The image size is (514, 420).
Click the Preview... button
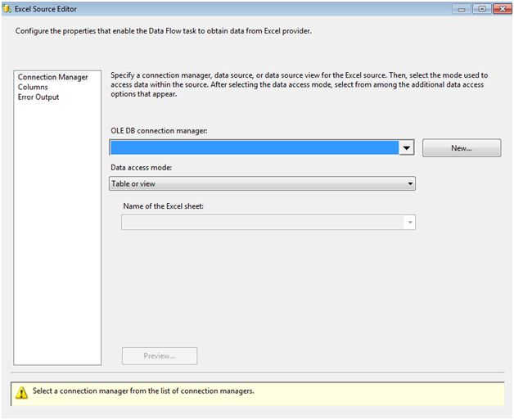tap(160, 356)
